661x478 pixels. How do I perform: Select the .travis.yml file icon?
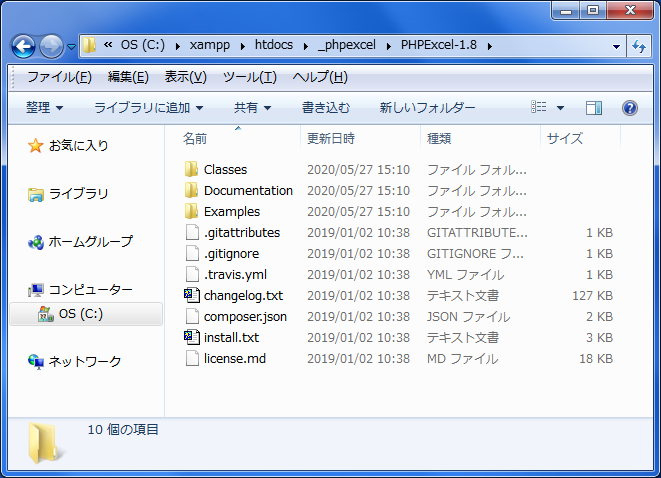tap(192, 274)
